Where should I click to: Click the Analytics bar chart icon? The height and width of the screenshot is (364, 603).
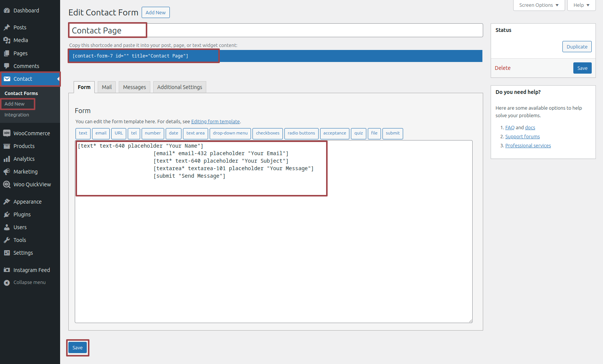coord(7,159)
